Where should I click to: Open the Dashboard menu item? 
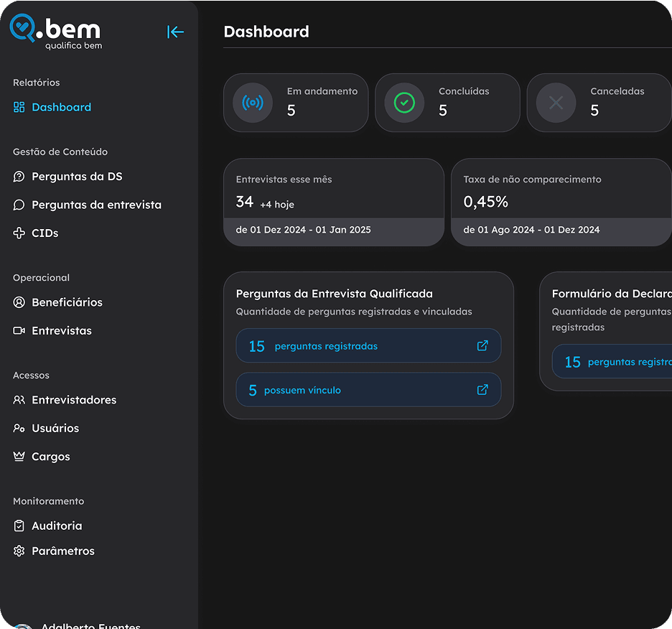(61, 107)
